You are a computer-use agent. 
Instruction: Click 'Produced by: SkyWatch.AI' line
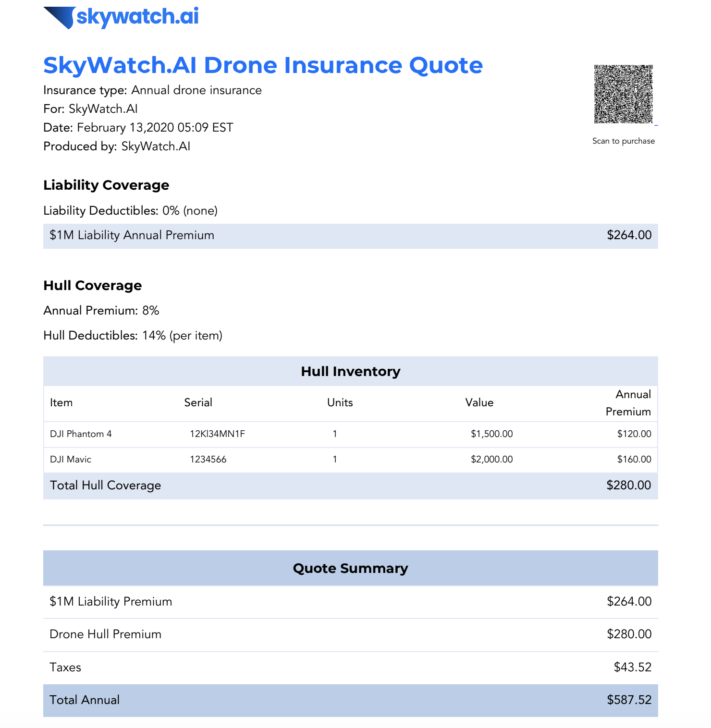click(117, 146)
